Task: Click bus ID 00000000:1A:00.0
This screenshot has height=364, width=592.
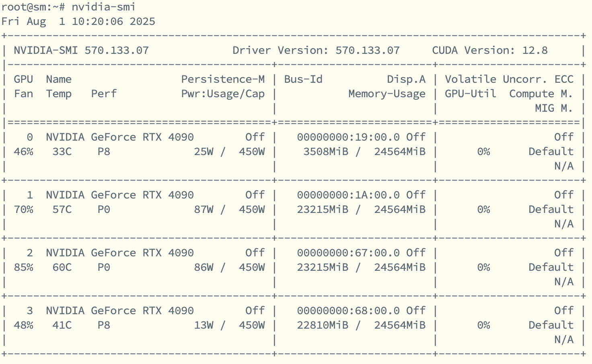Action: pos(348,195)
